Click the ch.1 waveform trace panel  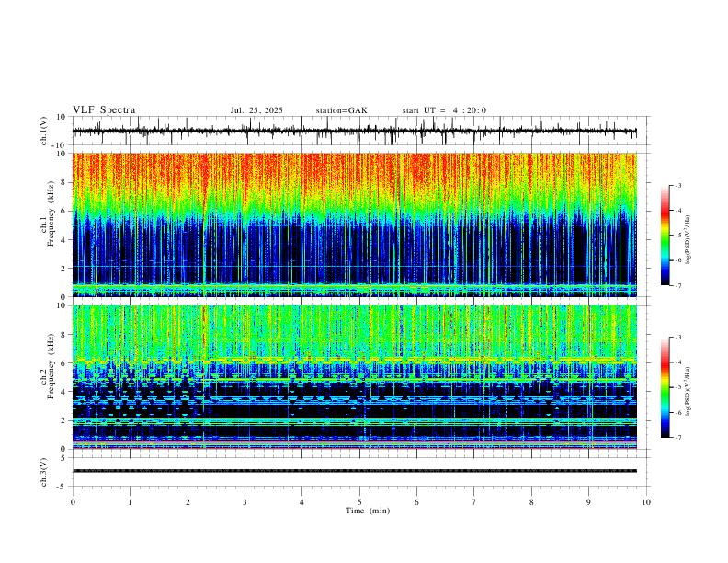pos(361,131)
